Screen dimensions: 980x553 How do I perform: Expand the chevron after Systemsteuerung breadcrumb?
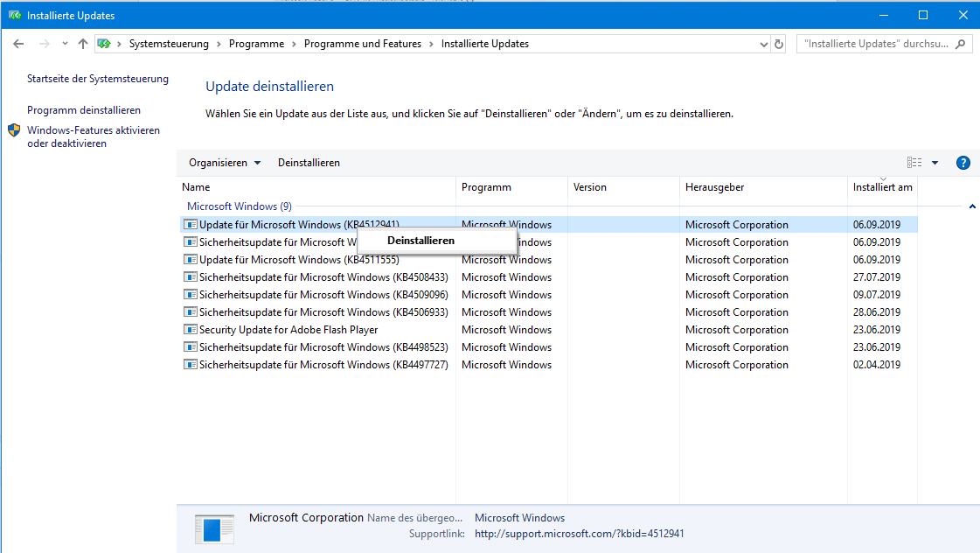[x=219, y=44]
